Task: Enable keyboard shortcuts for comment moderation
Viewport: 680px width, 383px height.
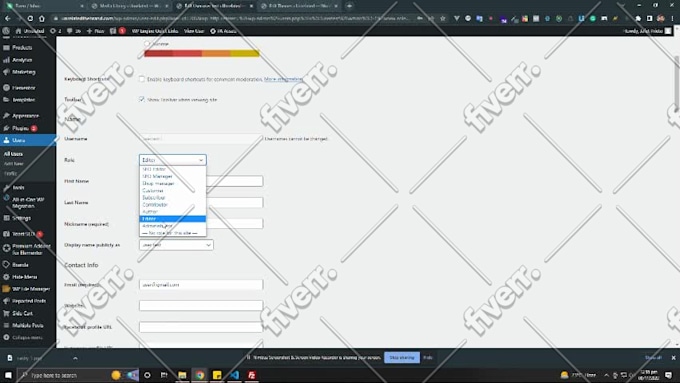Action: click(142, 79)
